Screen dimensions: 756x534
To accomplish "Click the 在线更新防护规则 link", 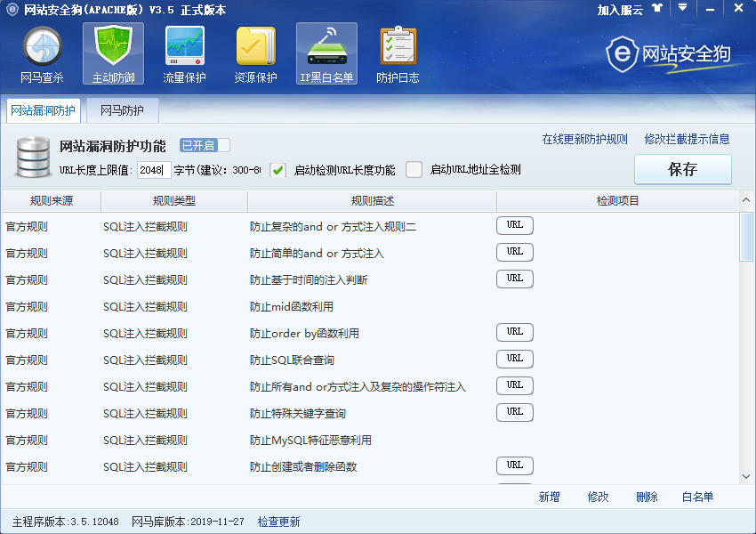I will (x=584, y=140).
